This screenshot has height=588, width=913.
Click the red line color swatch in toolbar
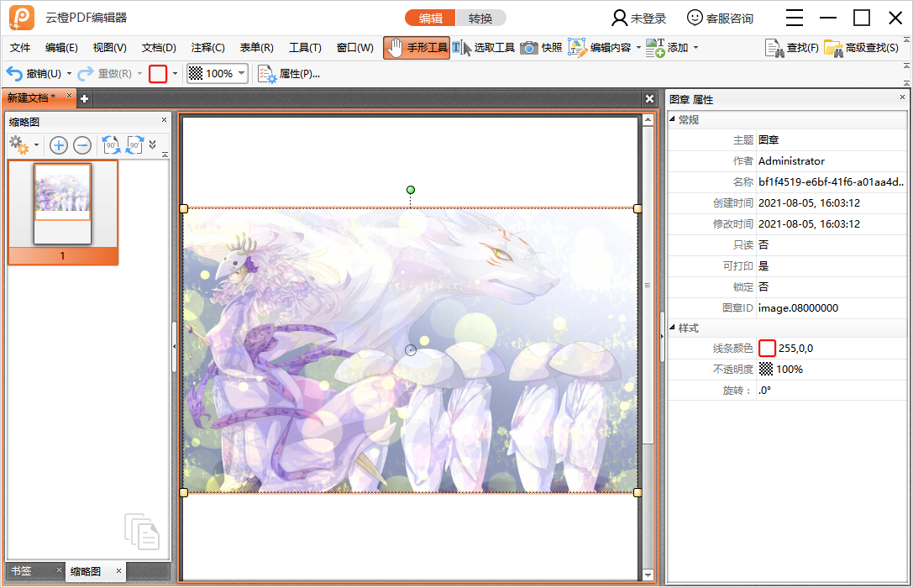[x=158, y=74]
